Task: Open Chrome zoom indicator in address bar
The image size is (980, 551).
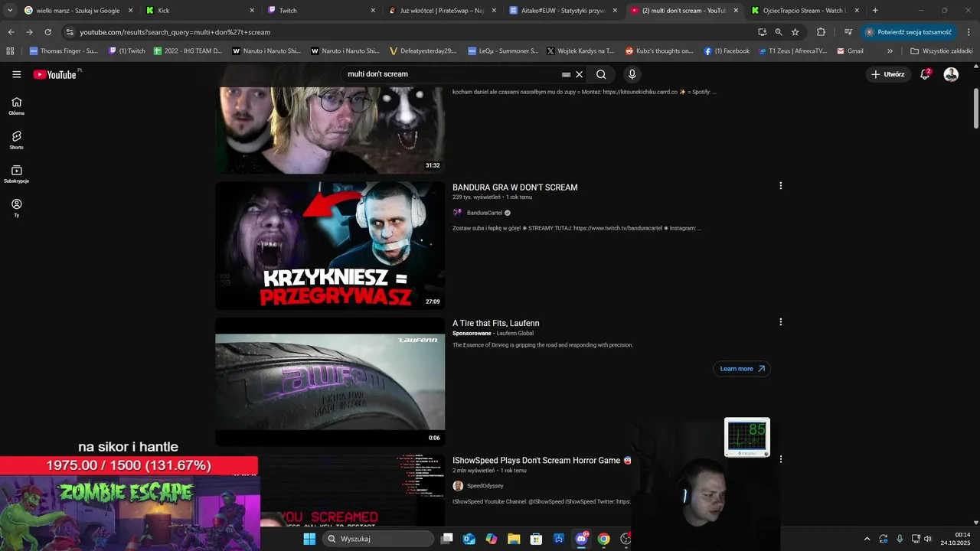Action: pos(779,32)
